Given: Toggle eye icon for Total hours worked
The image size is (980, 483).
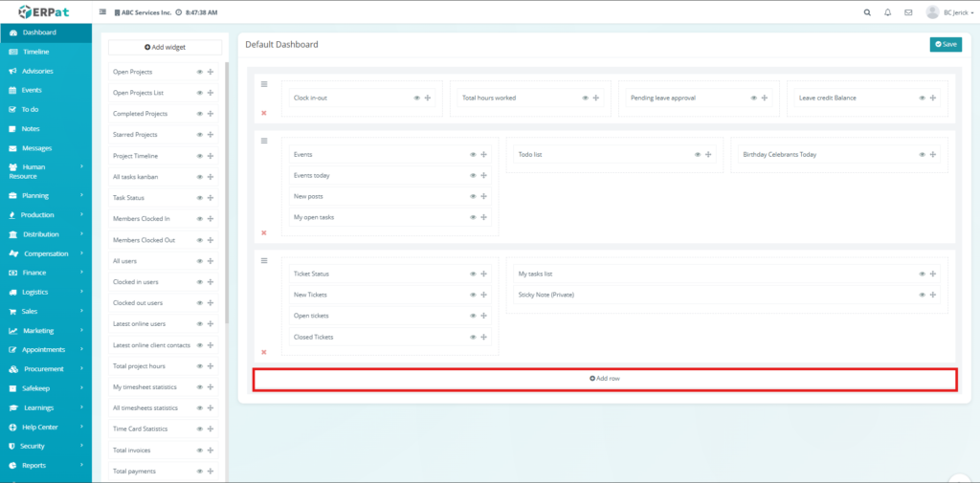Looking at the screenshot, I should (x=585, y=98).
